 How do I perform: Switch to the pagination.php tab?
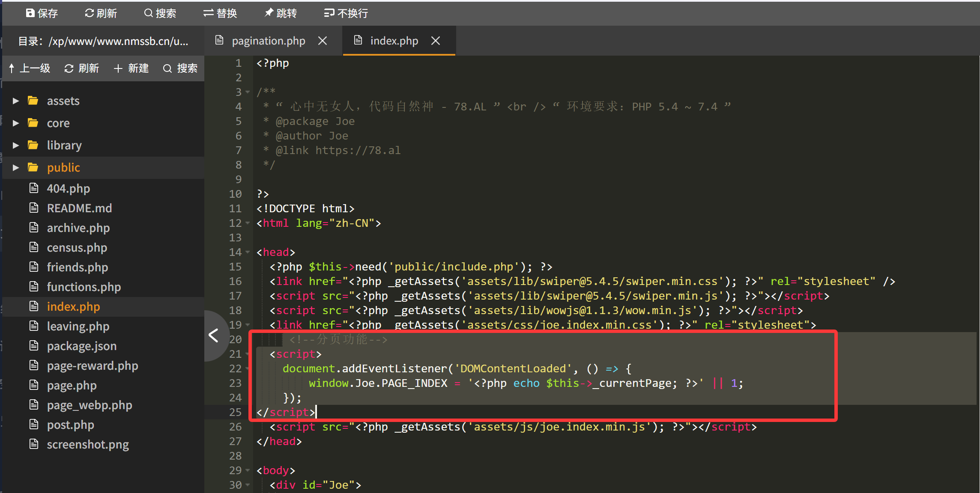[x=269, y=41]
